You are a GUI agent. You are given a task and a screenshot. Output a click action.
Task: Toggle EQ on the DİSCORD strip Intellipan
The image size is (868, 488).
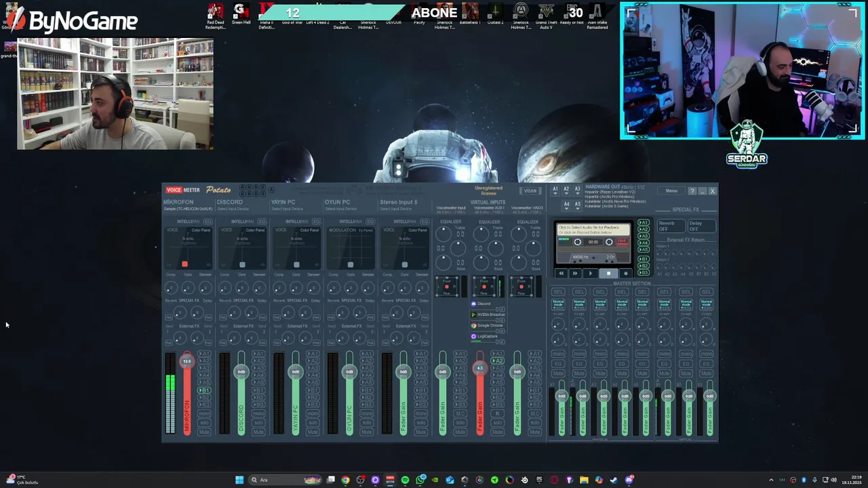click(262, 222)
